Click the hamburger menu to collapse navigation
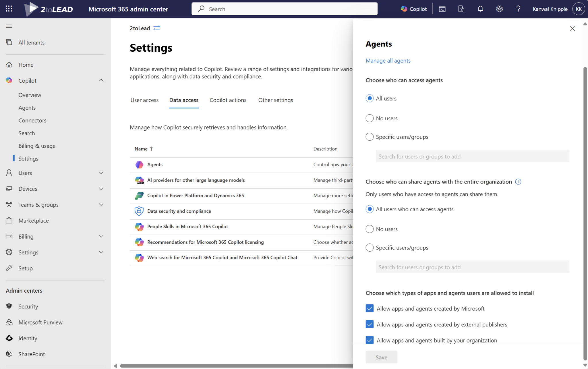This screenshot has height=369, width=588. [x=9, y=26]
